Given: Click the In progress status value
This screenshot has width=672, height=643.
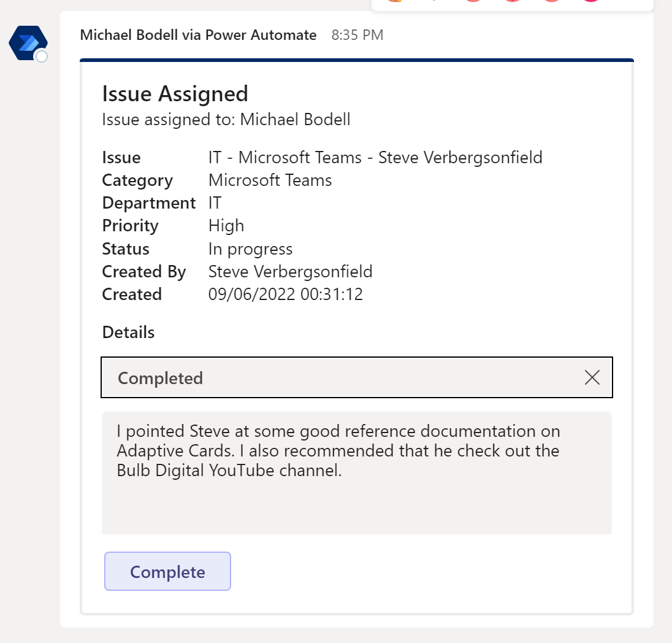Looking at the screenshot, I should coord(250,248).
